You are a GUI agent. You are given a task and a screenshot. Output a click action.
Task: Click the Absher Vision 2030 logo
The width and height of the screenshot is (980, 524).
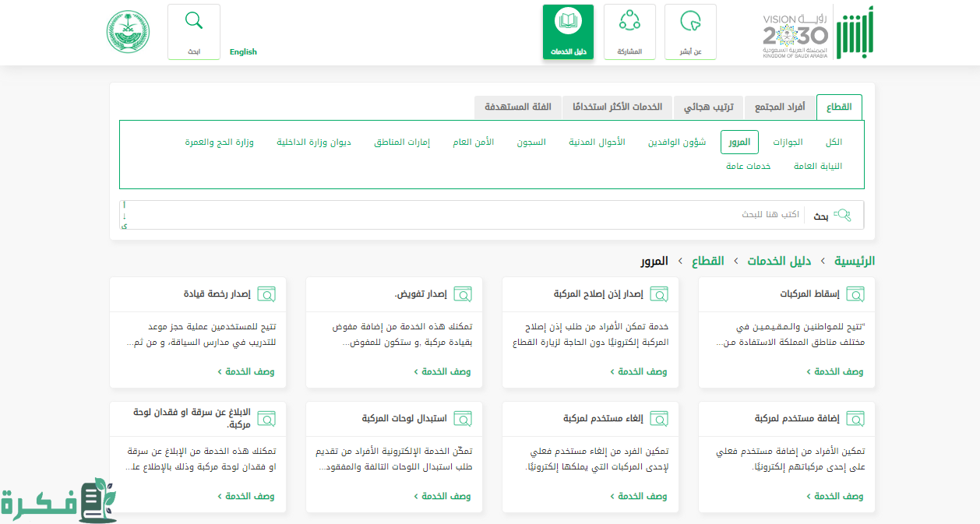pos(818,33)
